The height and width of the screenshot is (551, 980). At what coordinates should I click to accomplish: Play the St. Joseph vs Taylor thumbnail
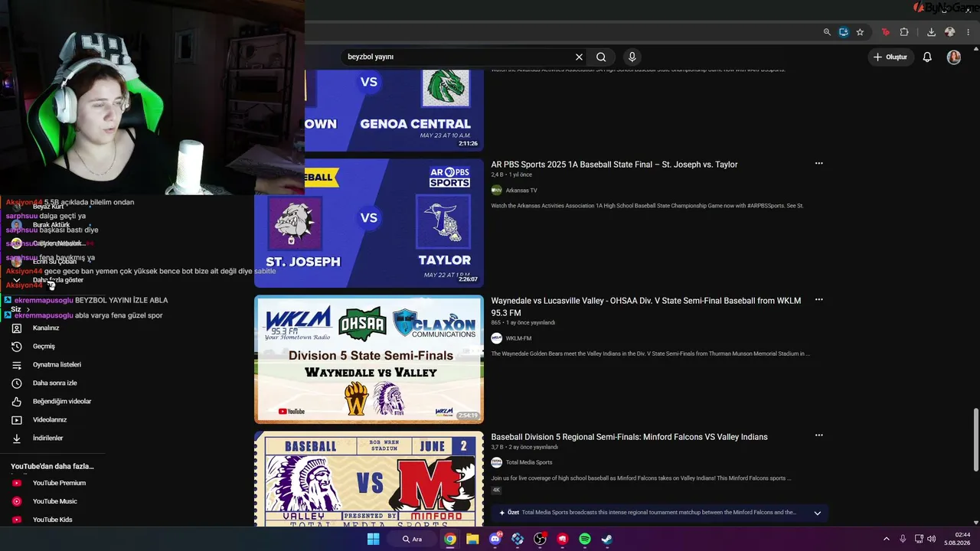click(369, 223)
